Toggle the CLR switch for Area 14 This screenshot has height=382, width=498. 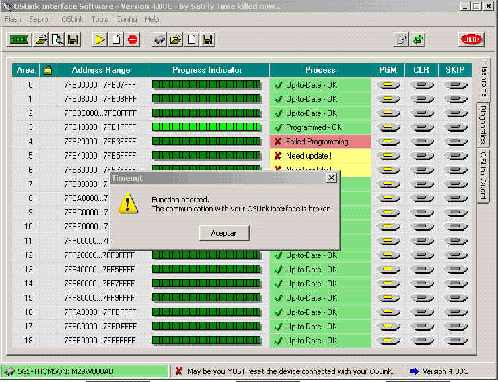point(422,284)
